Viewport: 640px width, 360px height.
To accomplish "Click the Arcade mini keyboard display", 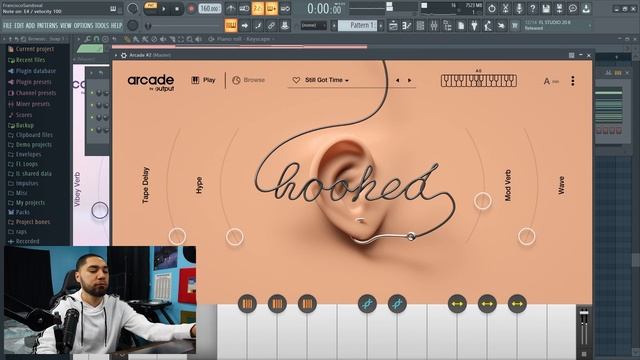I will click(x=479, y=80).
